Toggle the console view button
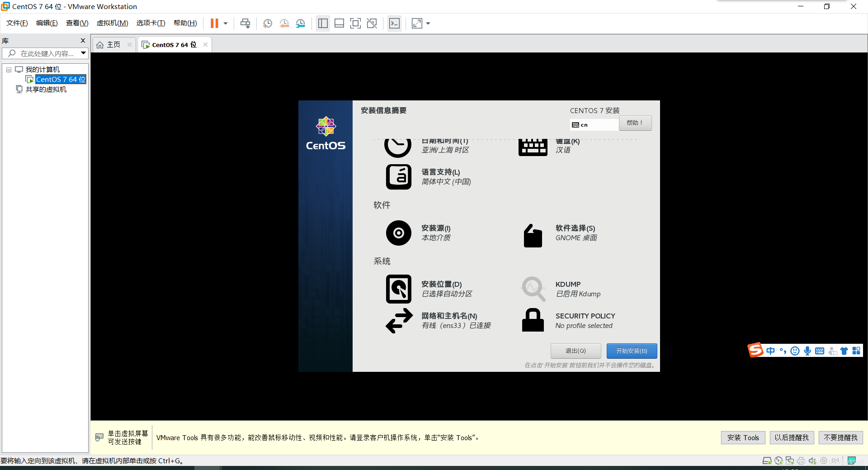Image resolution: width=868 pixels, height=470 pixels. [x=394, y=23]
